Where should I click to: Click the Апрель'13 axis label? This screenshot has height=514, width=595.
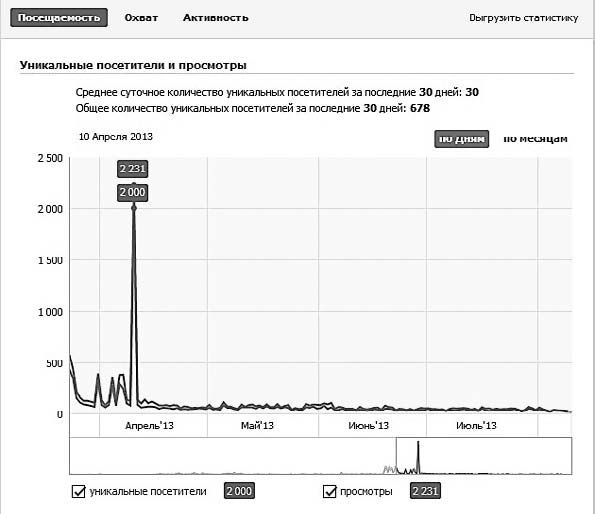click(x=150, y=426)
